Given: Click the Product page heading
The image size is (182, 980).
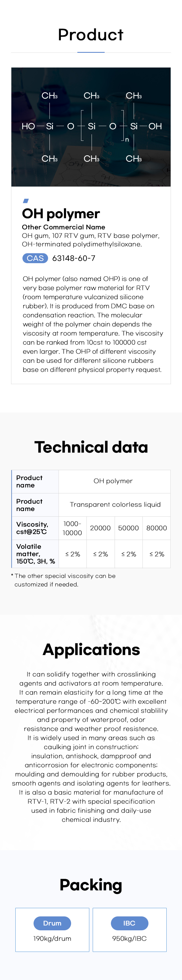Looking at the screenshot, I should (x=91, y=35).
